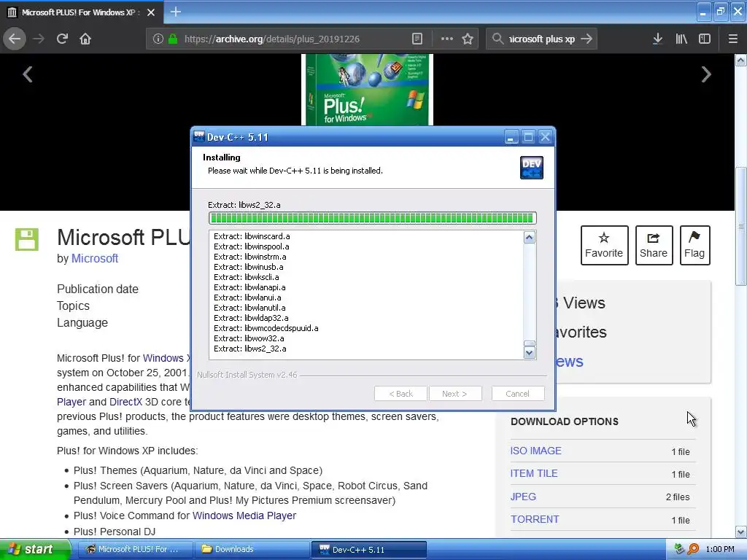Bookmark this page with the star icon

click(x=468, y=39)
